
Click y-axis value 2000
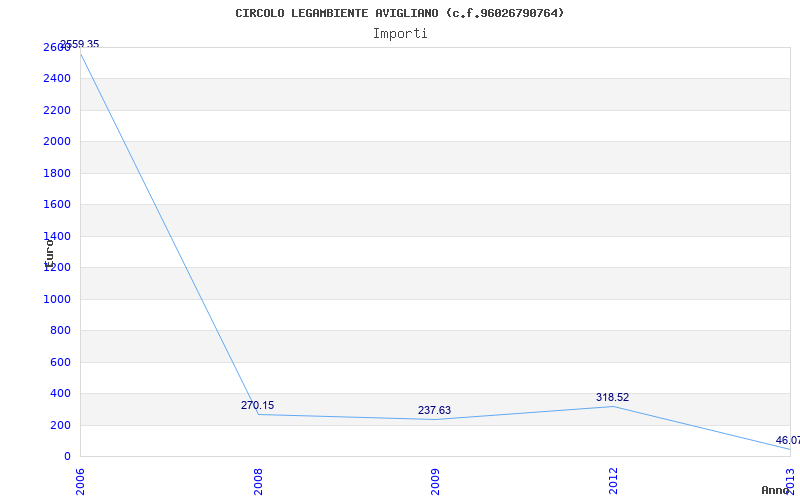[x=57, y=142]
